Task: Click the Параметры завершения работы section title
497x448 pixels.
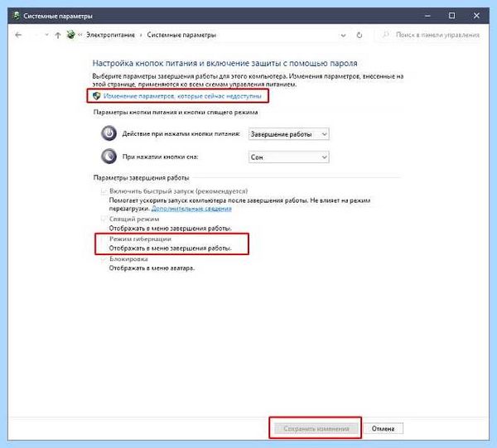Action: click(x=141, y=178)
